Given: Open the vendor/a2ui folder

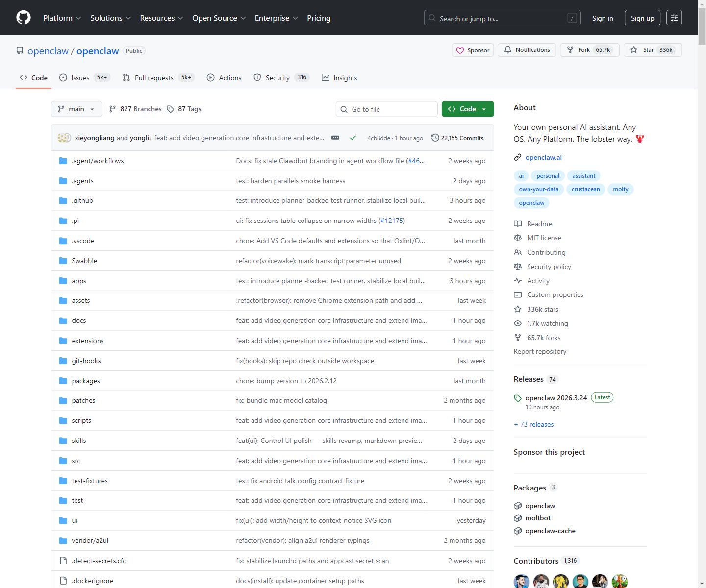Looking at the screenshot, I should (90, 540).
